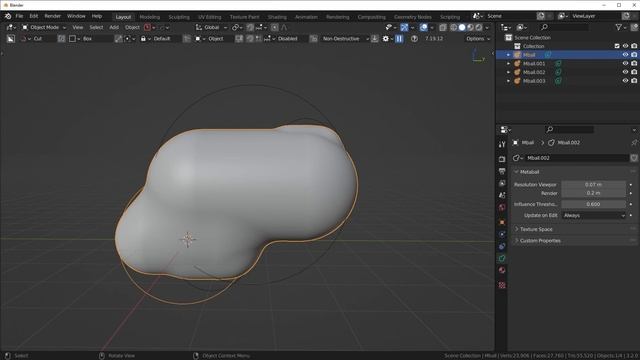Open the File menu
The image size is (640, 360).
tap(19, 16)
